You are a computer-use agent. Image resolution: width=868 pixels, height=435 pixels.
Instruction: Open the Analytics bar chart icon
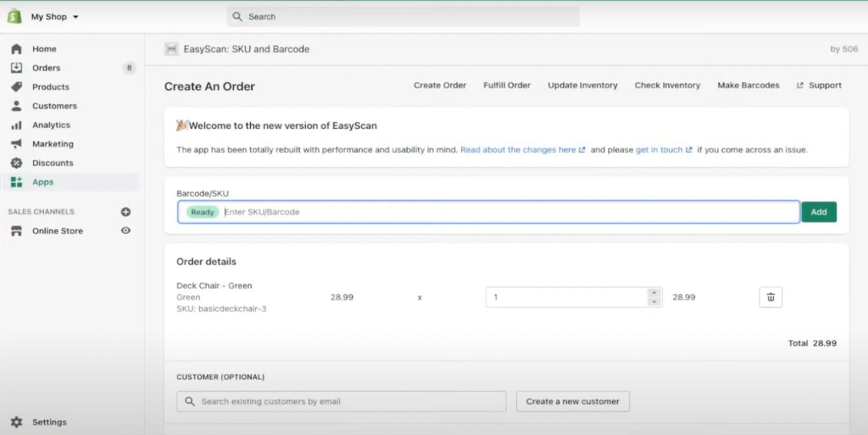point(16,125)
